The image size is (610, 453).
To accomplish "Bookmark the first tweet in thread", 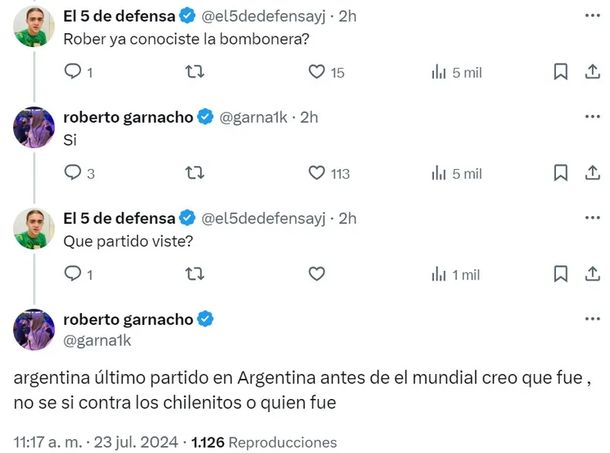I will pos(561,72).
